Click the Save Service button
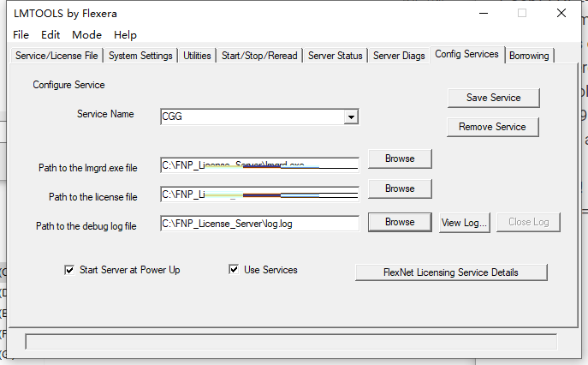Image resolution: width=588 pixels, height=365 pixels. [x=494, y=98]
